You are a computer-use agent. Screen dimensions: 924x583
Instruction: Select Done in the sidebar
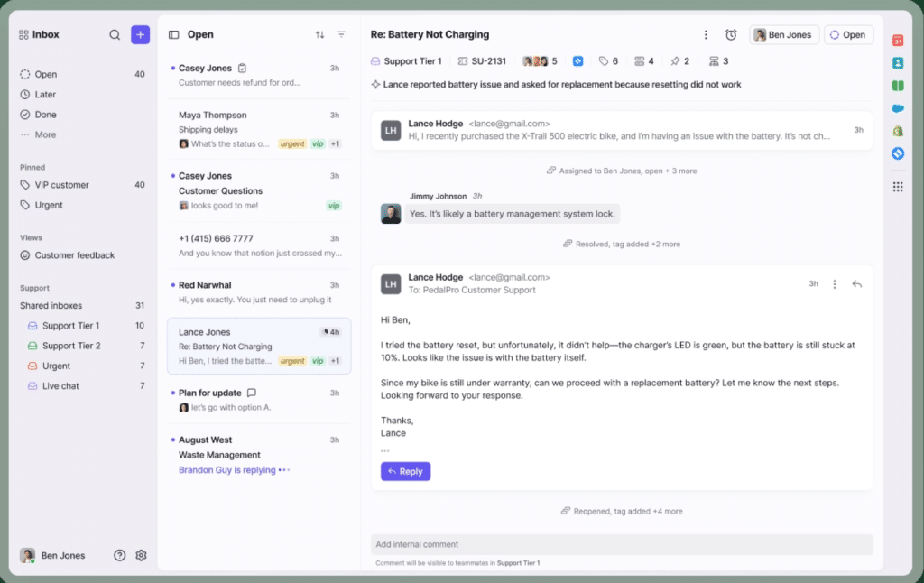(82, 115)
